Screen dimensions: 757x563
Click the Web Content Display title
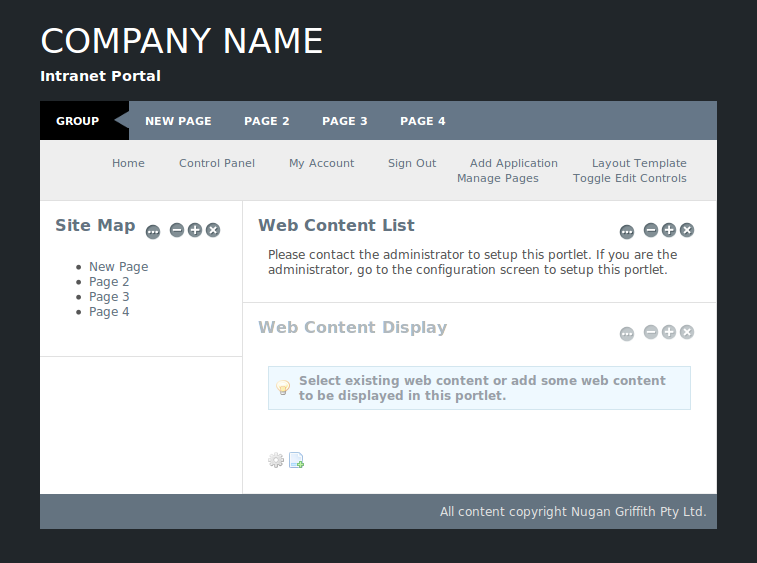[353, 327]
